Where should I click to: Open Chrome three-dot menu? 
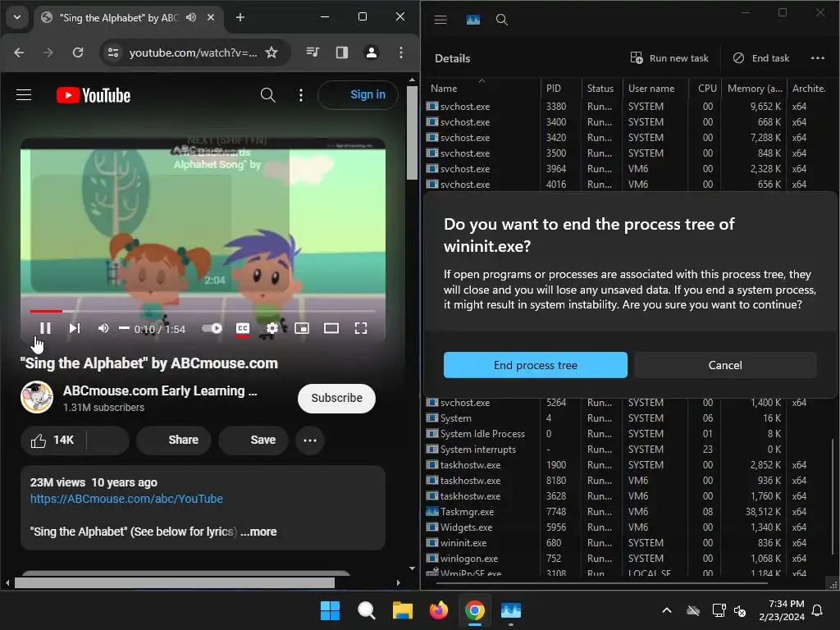coord(401,52)
